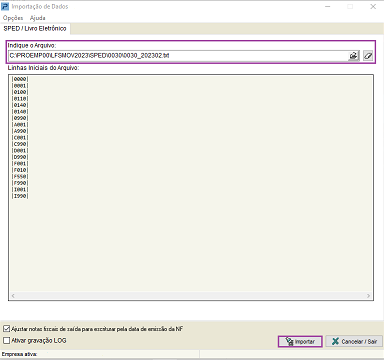The image size is (384, 360).
Task: Click the Importar button
Action: tap(300, 341)
